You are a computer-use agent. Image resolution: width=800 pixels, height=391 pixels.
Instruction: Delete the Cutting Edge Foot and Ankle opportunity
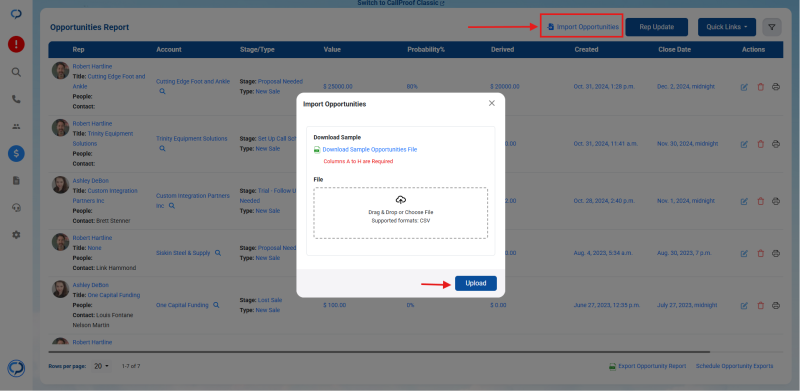[x=760, y=87]
